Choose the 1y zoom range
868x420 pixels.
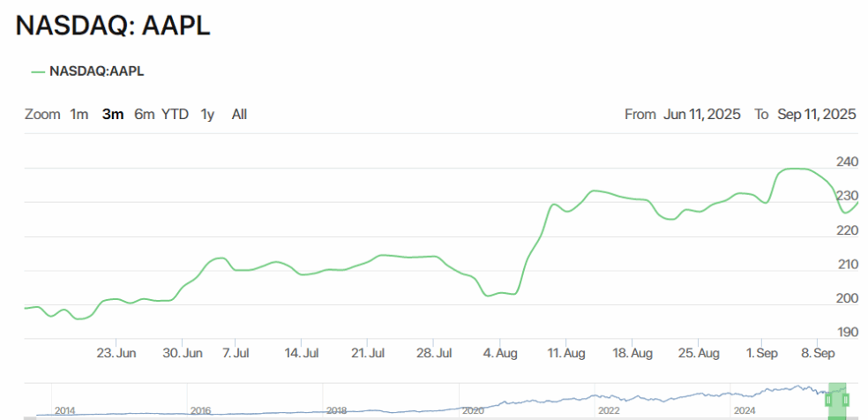tap(207, 115)
